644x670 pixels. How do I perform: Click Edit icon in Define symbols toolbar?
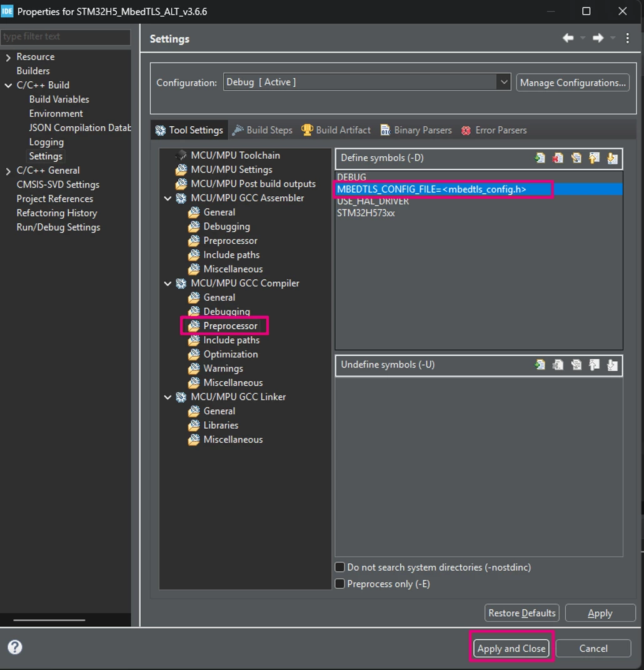576,158
